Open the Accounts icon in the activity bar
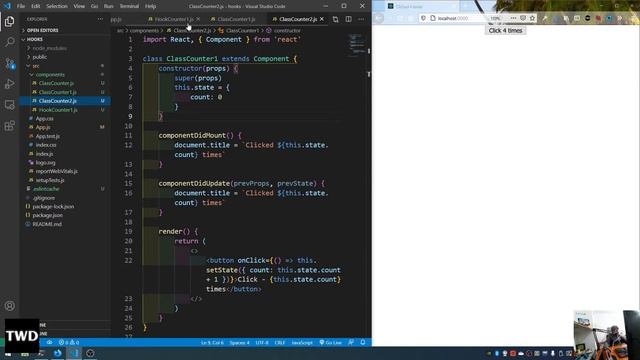The width and height of the screenshot is (640, 360). tap(9, 306)
